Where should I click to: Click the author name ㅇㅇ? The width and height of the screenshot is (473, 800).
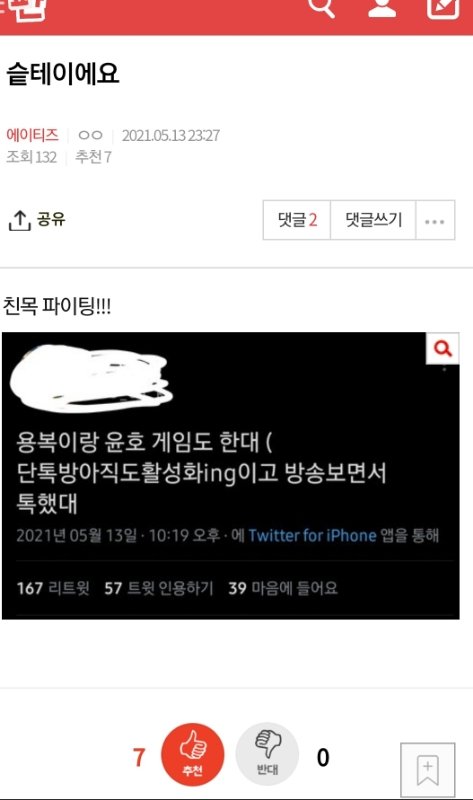pos(90,135)
